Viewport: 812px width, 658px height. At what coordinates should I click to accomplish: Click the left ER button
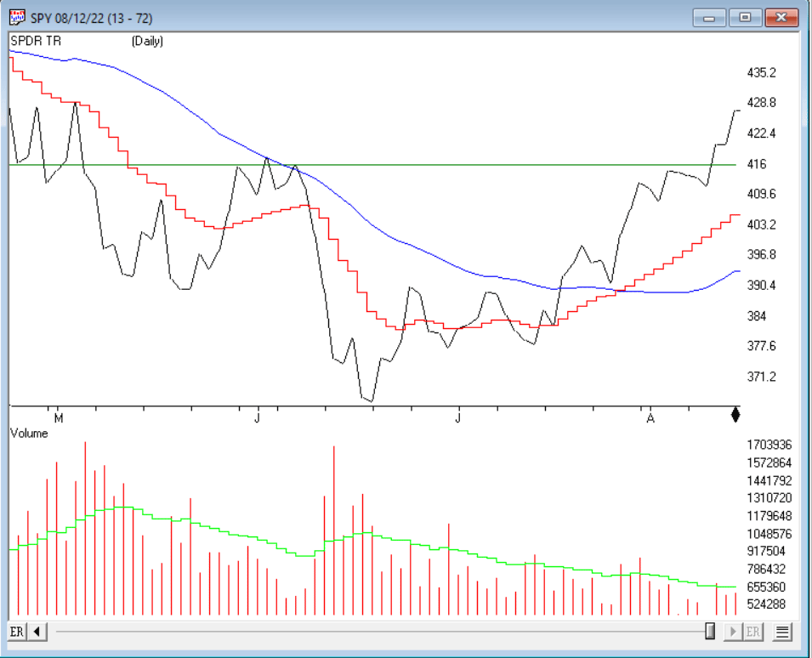pos(16,632)
